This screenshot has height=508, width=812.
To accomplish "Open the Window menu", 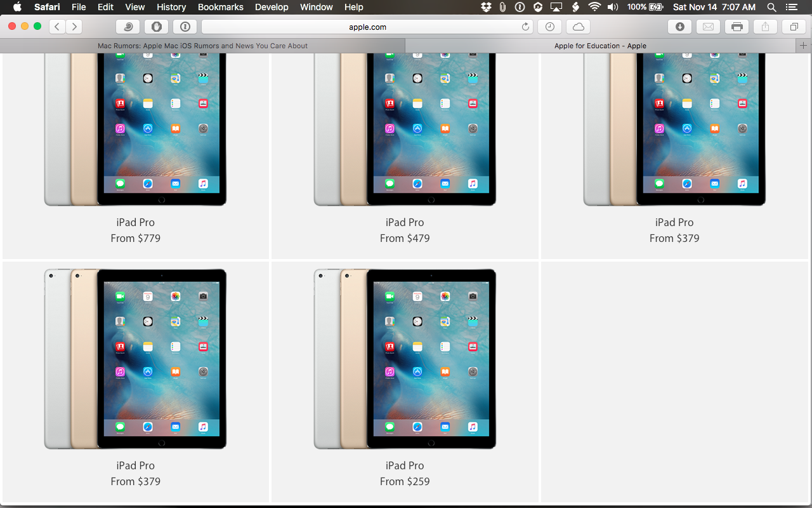I will click(x=316, y=7).
